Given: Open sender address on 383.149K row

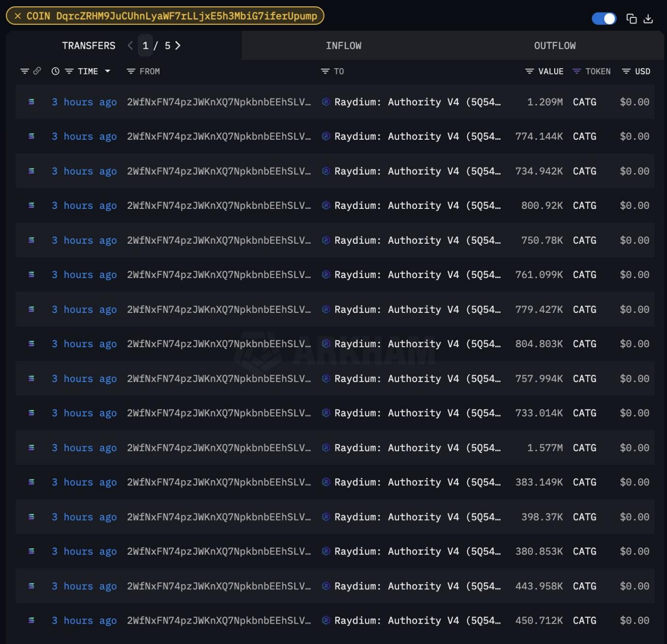Looking at the screenshot, I should (219, 482).
